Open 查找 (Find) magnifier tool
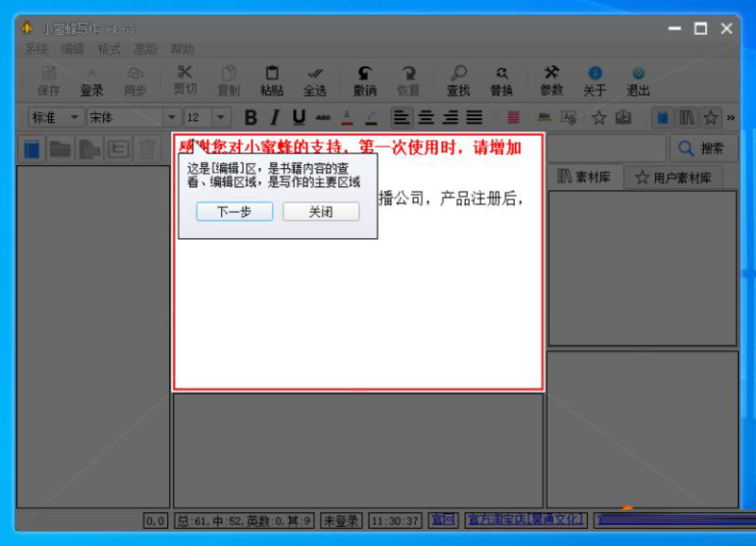Screen dimensions: 756x546 (x=458, y=81)
